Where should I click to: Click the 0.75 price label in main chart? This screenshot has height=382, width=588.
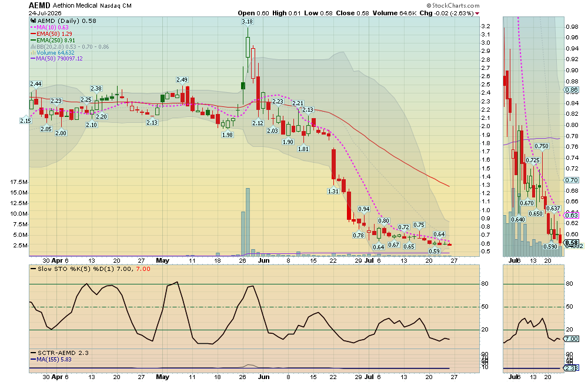tap(419, 225)
